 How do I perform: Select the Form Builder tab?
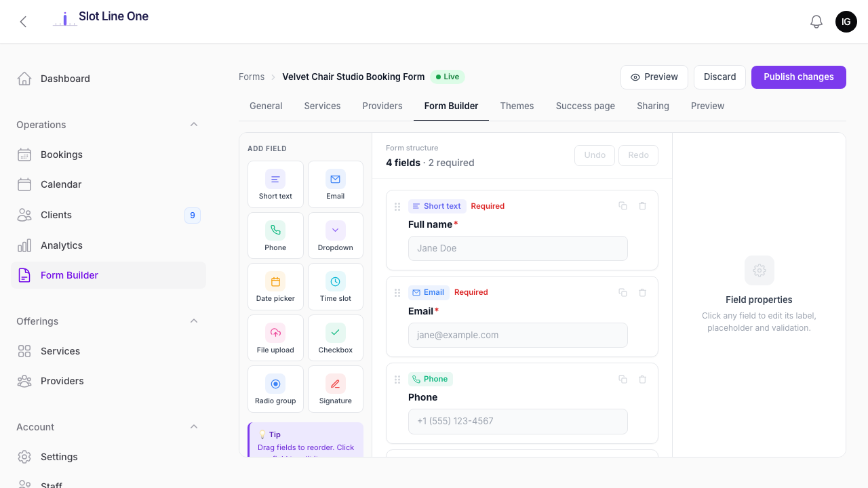click(451, 106)
